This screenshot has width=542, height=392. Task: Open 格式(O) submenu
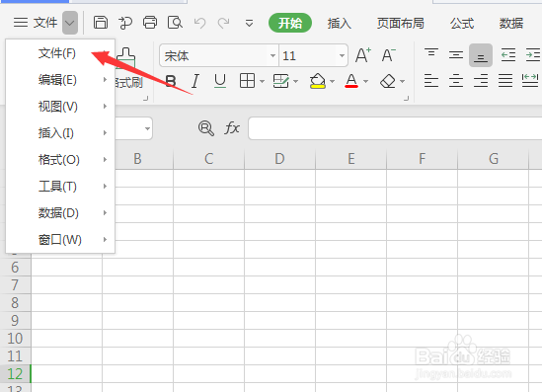click(x=60, y=160)
